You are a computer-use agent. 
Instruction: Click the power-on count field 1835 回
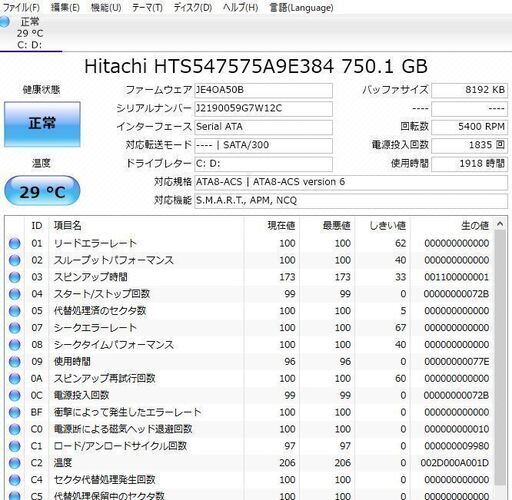(x=469, y=145)
